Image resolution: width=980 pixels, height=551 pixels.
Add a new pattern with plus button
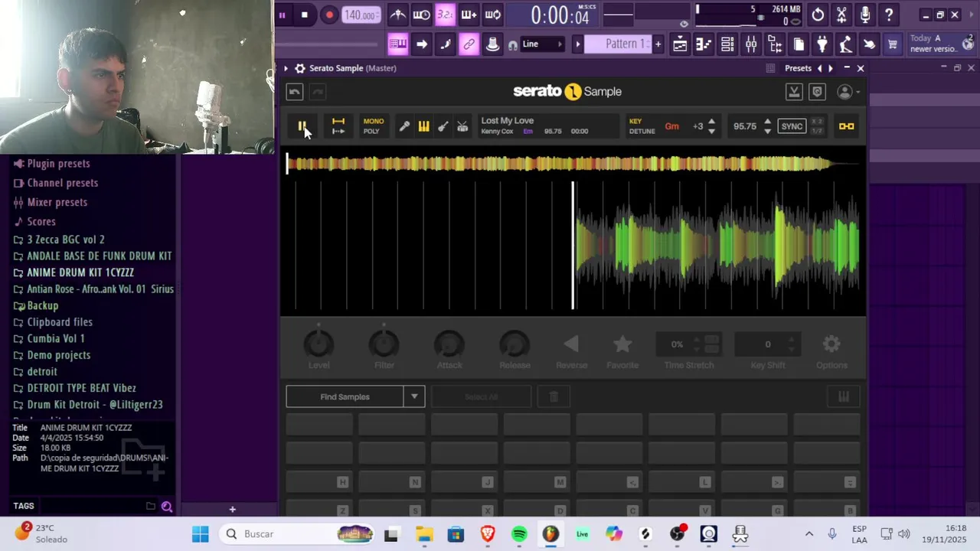pyautogui.click(x=658, y=44)
